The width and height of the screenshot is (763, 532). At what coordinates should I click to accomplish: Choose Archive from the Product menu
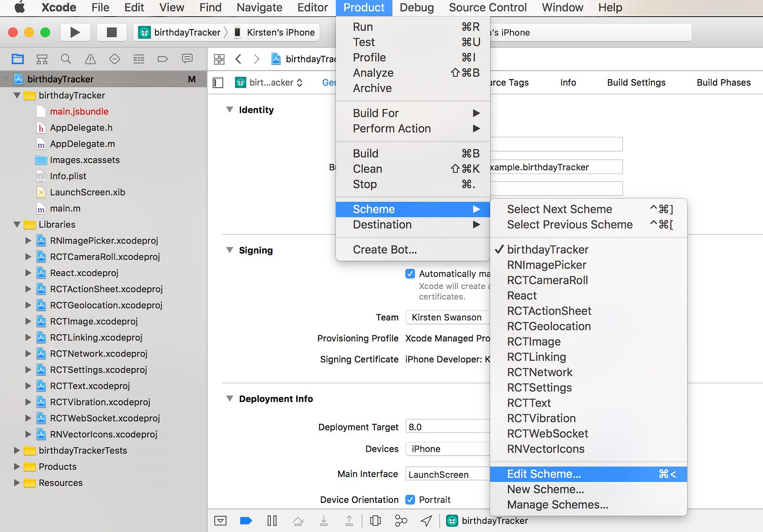pyautogui.click(x=413, y=88)
